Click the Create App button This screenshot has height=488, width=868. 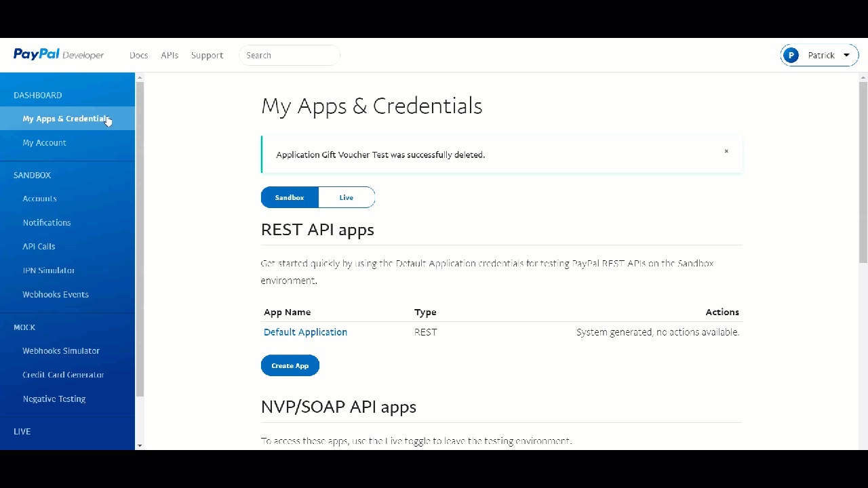point(290,365)
